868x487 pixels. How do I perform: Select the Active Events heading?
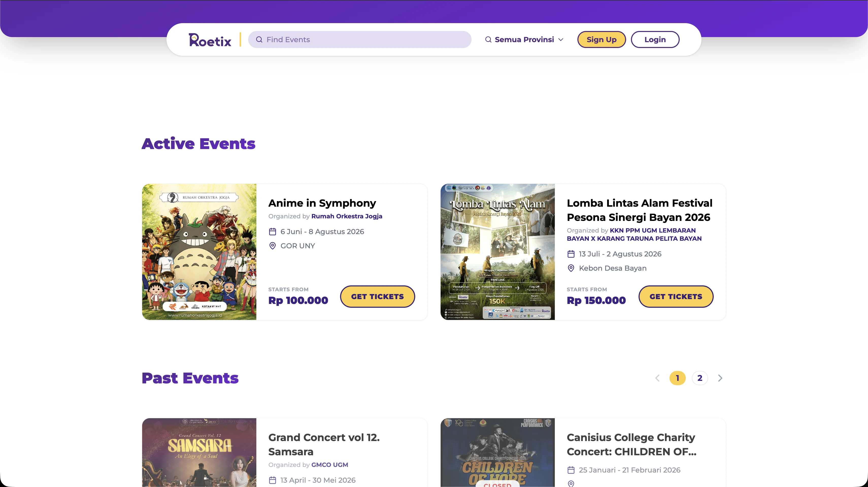point(198,143)
